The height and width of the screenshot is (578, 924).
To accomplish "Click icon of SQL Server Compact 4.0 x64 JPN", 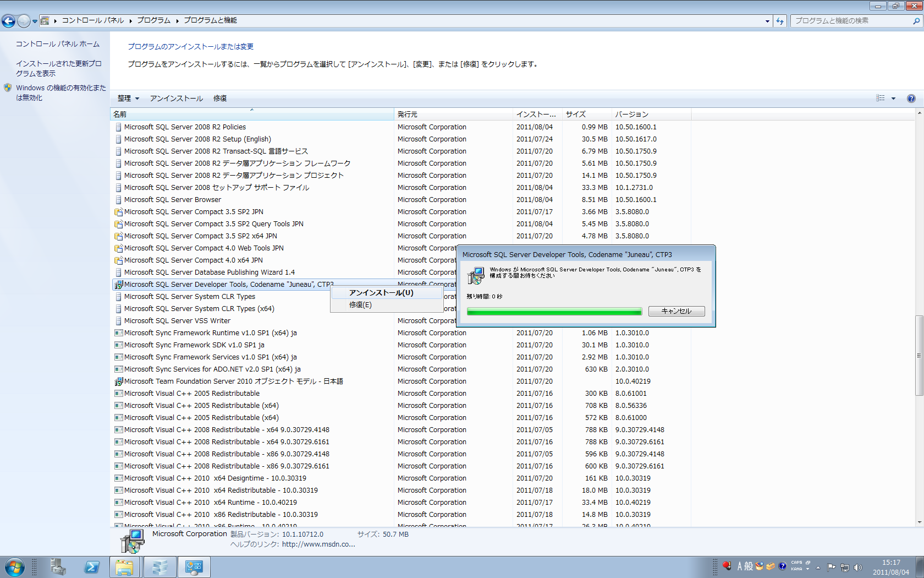I will point(118,260).
